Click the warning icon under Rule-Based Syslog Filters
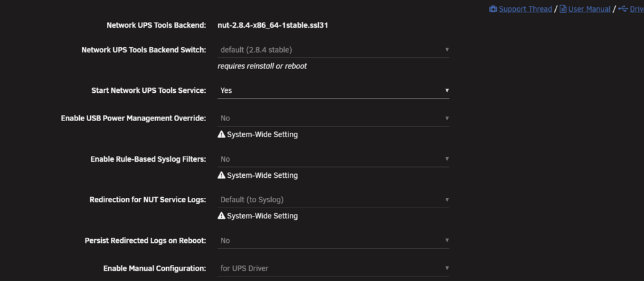The image size is (644, 281). (222, 175)
